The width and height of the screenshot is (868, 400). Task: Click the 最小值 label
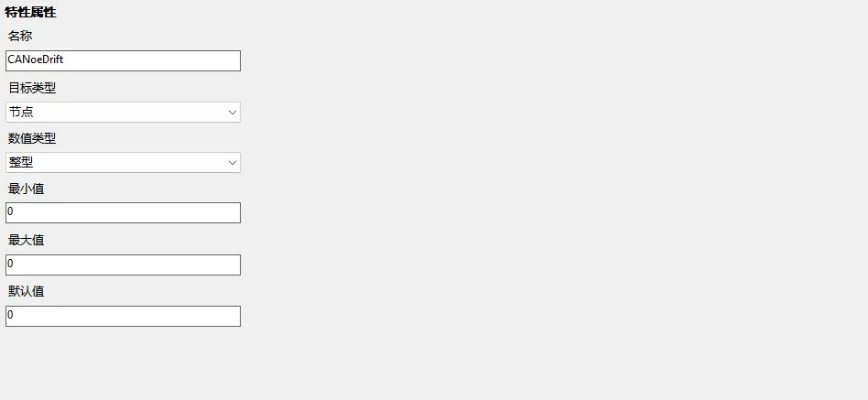pyautogui.click(x=27, y=189)
